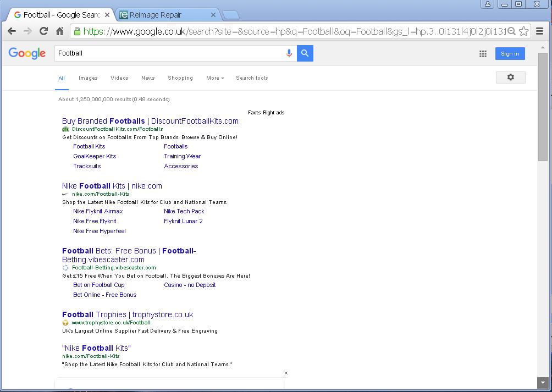Click the scrollbar up arrow
Image resolution: width=552 pixels, height=392 pixels.
[543, 47]
